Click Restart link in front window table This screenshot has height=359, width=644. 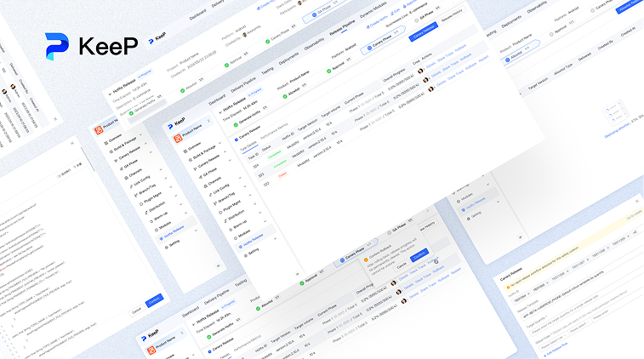click(483, 59)
